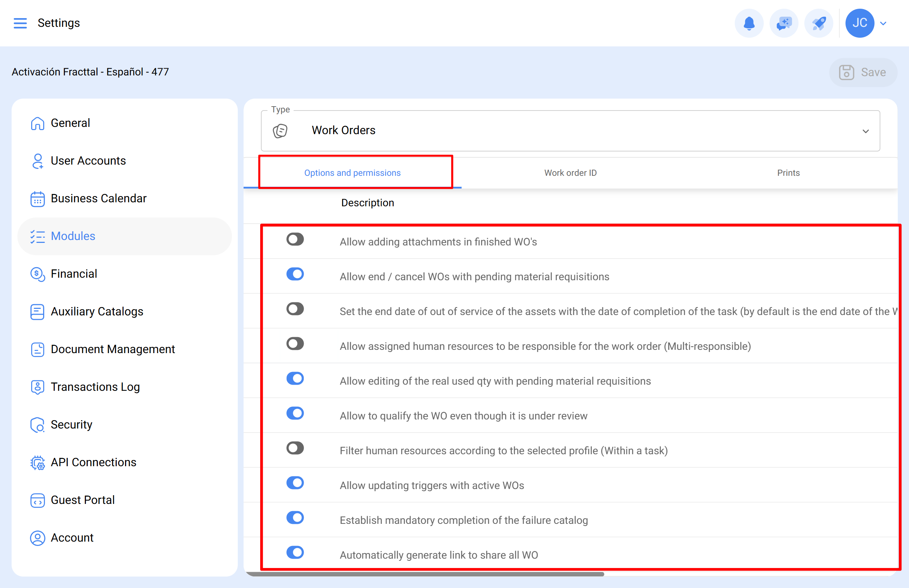Open the AI chat assistant icon

pos(783,23)
